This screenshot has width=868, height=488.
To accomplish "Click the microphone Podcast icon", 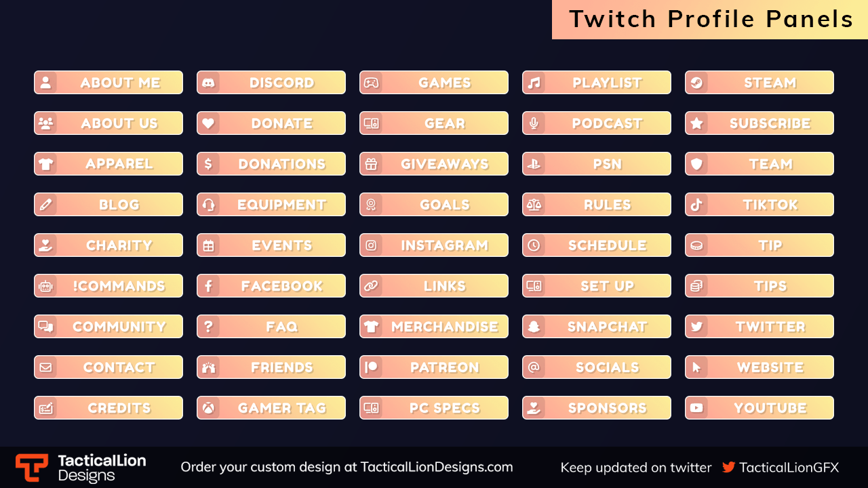I will tap(534, 123).
